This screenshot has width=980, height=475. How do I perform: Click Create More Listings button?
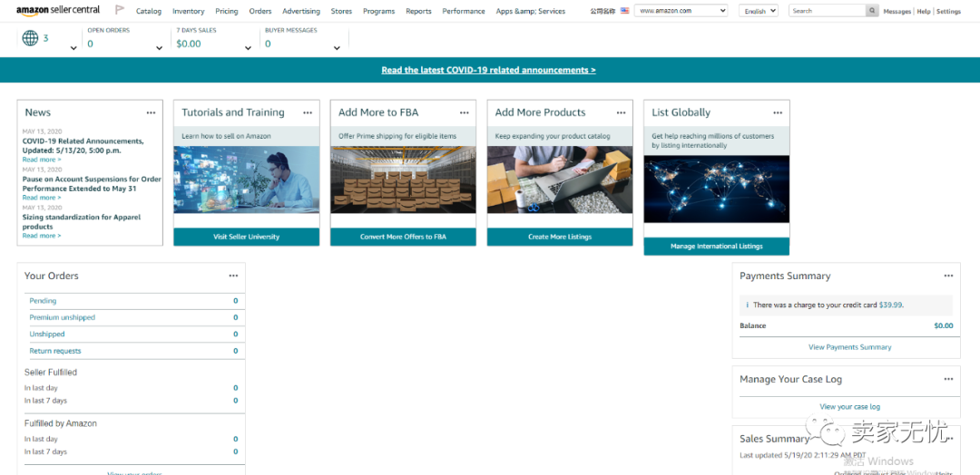pyautogui.click(x=560, y=237)
